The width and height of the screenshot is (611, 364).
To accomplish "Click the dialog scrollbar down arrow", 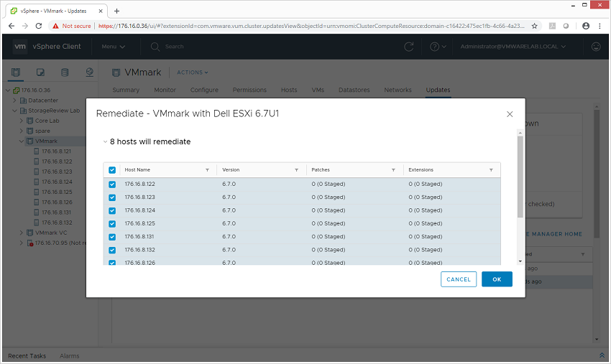I will click(520, 261).
